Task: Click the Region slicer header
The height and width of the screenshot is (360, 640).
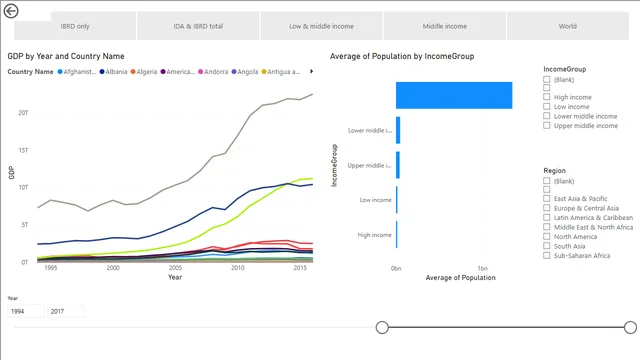Action: point(554,171)
